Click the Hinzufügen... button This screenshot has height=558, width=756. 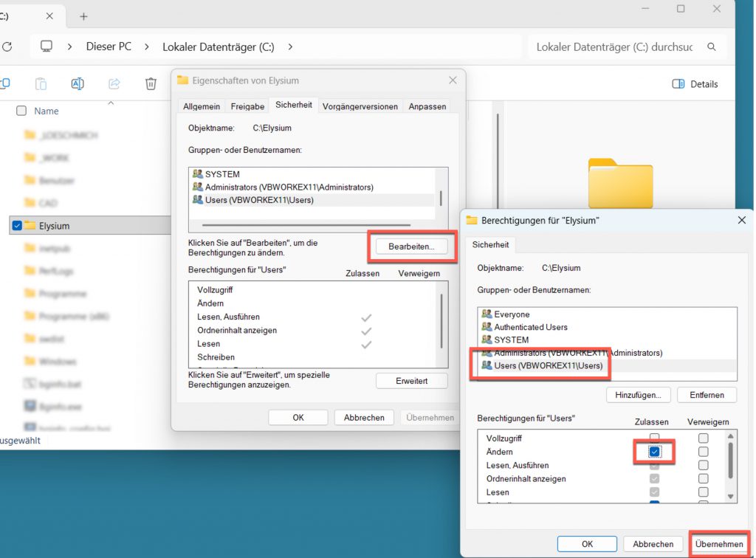pos(638,395)
